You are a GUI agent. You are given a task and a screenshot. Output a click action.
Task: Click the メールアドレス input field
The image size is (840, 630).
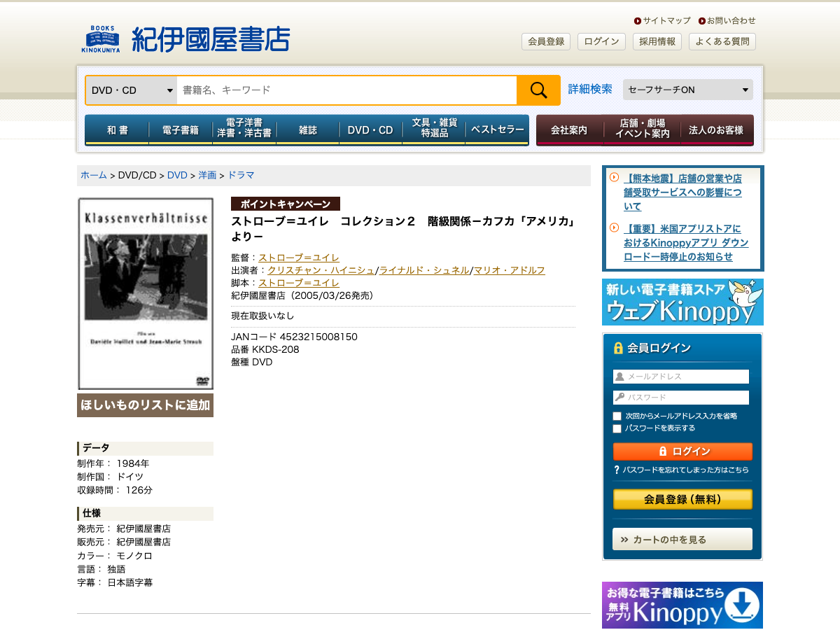click(x=681, y=377)
